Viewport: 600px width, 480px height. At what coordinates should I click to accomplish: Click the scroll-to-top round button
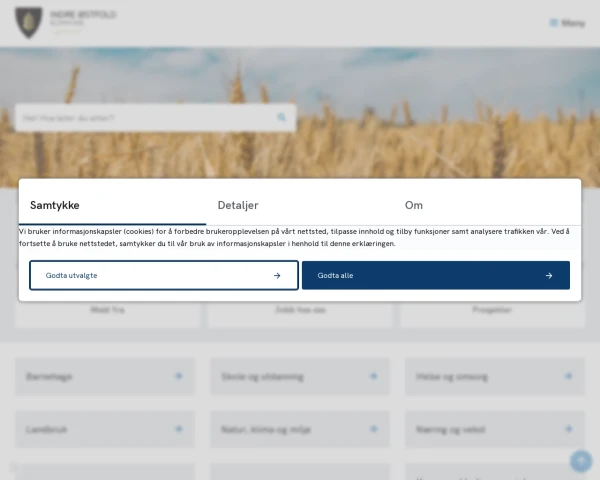(580, 461)
